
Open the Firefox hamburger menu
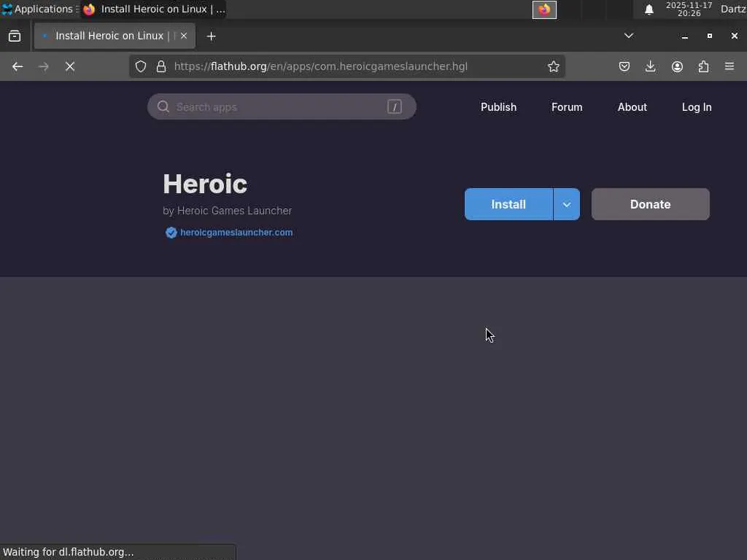(x=729, y=66)
